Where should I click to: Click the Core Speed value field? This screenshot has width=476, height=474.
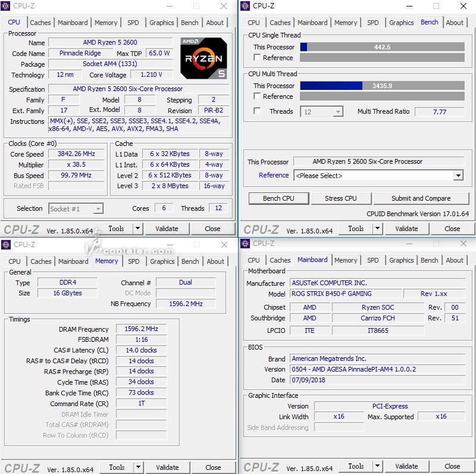coord(76,154)
